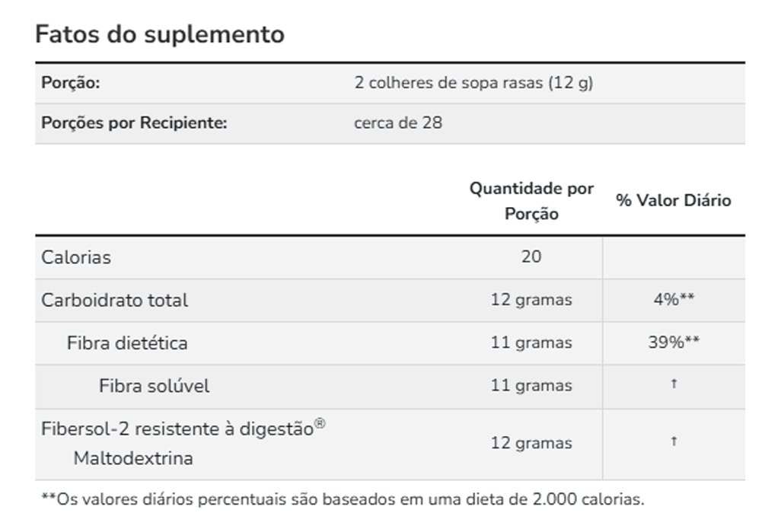Select the "Calorias" row label

click(x=76, y=257)
